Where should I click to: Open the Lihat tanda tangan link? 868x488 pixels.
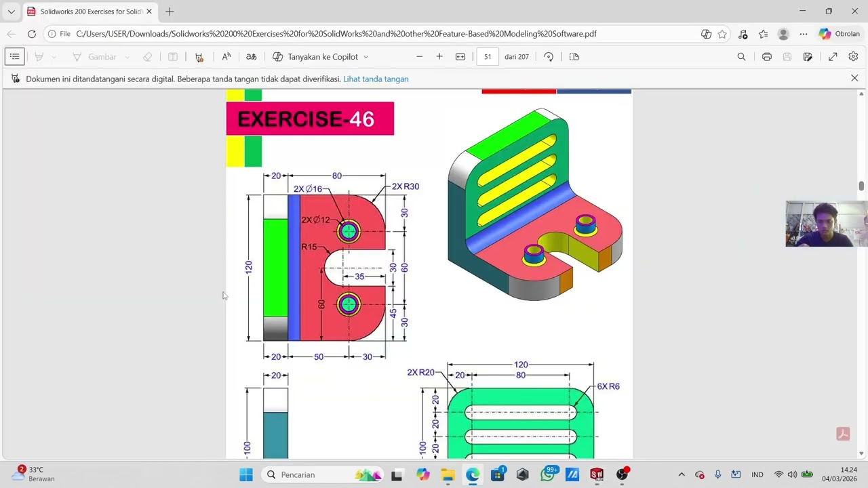coord(376,79)
